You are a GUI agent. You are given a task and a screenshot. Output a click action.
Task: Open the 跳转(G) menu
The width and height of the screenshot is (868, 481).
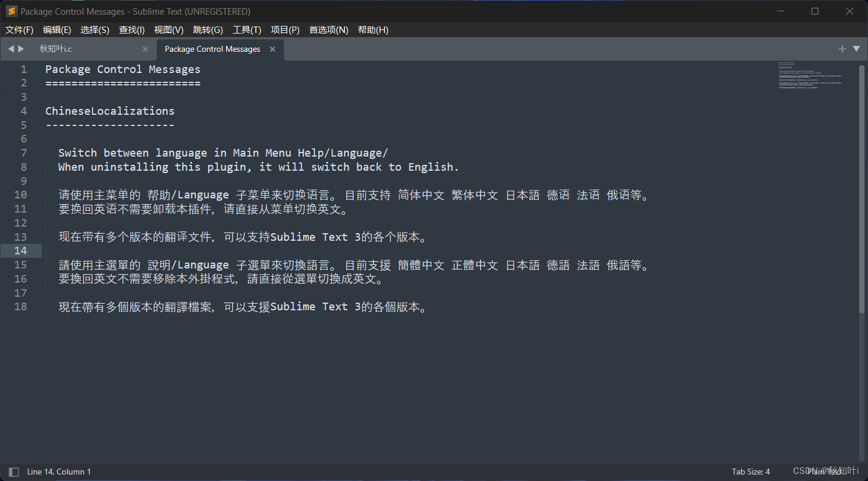tap(208, 30)
